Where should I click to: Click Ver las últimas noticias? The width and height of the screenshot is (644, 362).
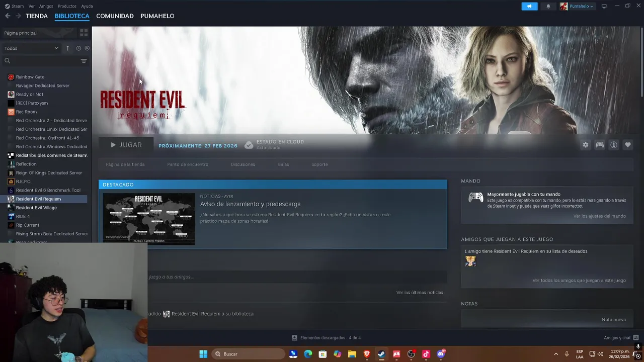pyautogui.click(x=420, y=293)
